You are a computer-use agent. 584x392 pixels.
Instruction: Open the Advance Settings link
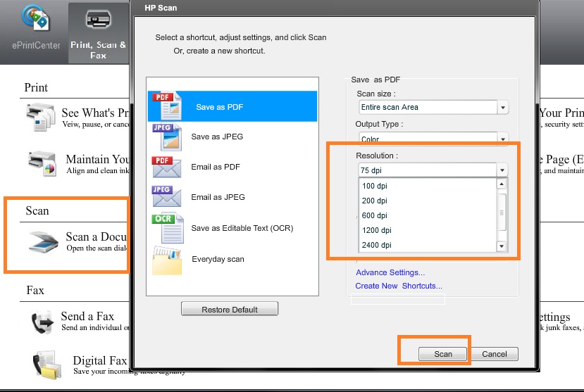coord(390,272)
